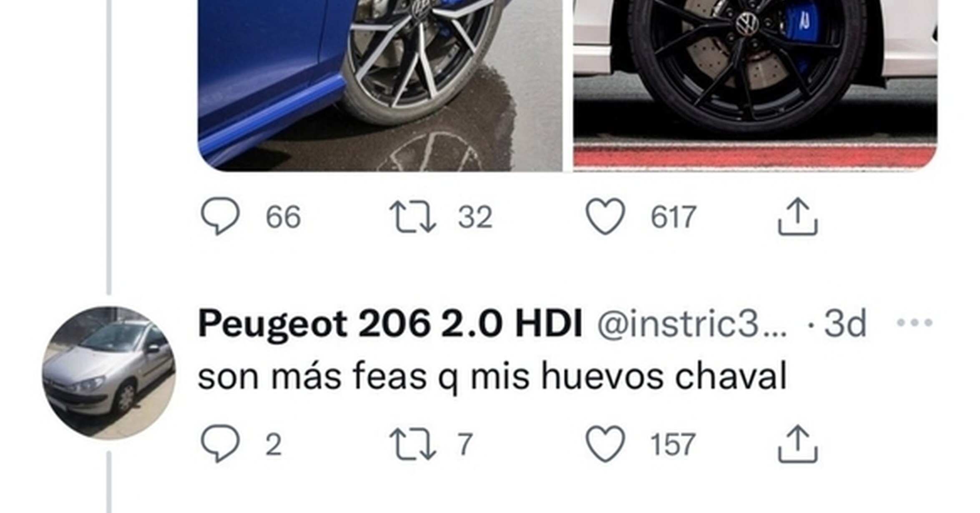Viewport: 980px width, 513px height.
Task: Like the reply with 157 likes
Action: (x=606, y=444)
